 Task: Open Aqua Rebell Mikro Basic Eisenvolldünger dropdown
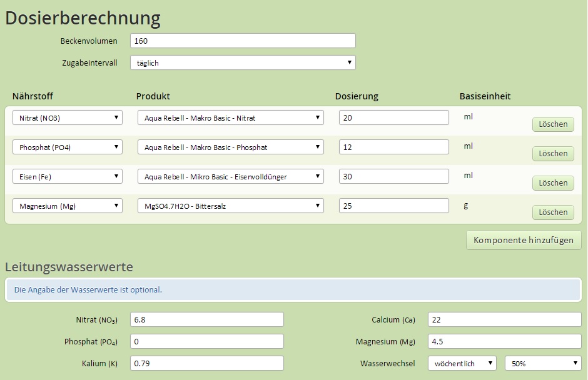point(231,176)
